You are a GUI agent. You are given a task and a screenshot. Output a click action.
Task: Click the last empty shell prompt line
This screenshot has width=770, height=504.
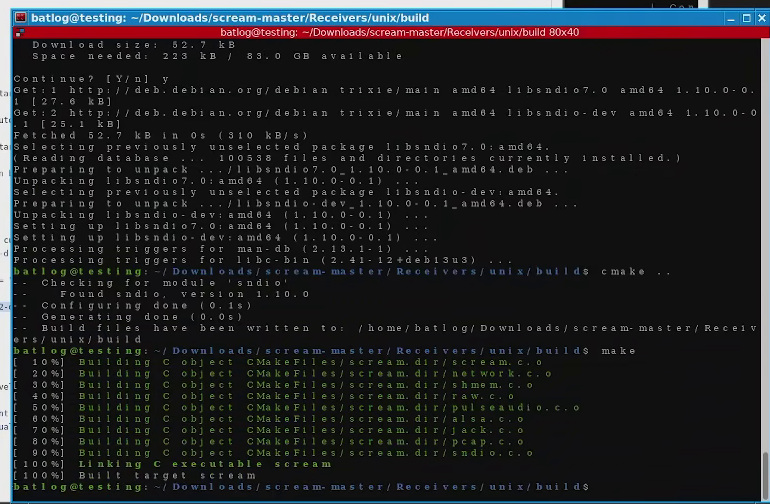(x=301, y=487)
